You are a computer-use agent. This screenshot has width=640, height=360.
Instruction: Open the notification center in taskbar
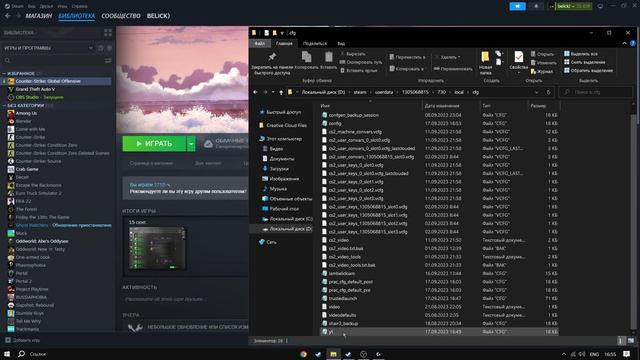tap(627, 354)
